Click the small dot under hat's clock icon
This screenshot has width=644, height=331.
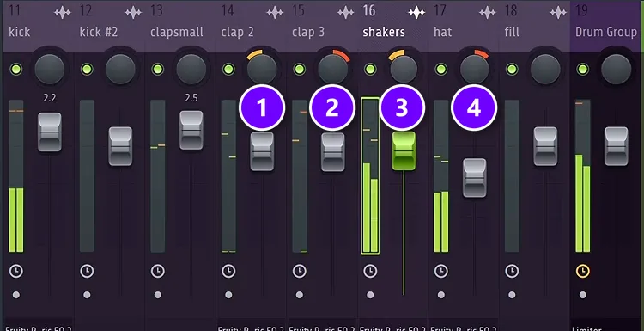click(441, 295)
